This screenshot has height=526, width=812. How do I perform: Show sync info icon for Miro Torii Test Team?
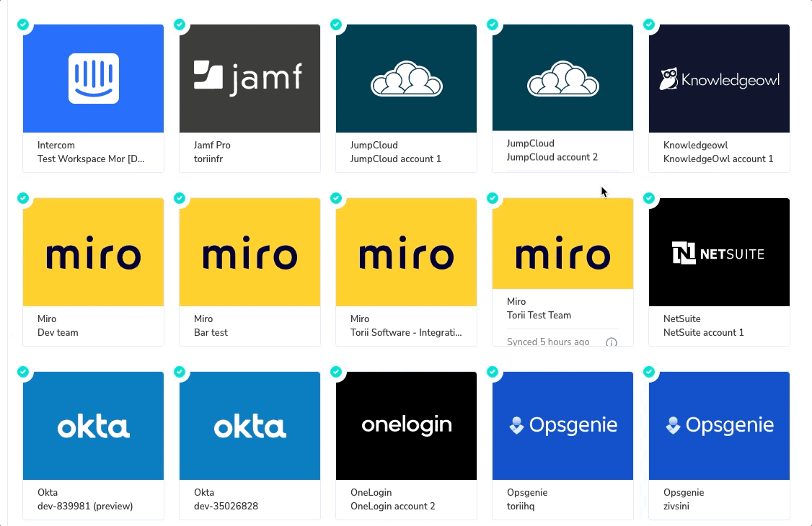(x=611, y=342)
